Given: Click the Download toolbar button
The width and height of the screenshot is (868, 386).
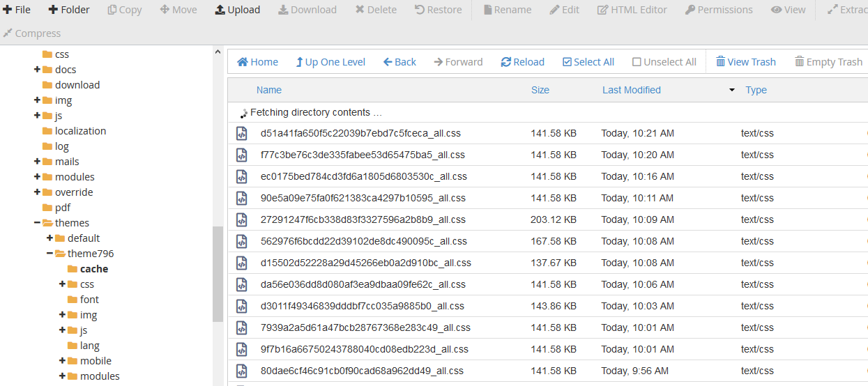Looking at the screenshot, I should (x=307, y=10).
